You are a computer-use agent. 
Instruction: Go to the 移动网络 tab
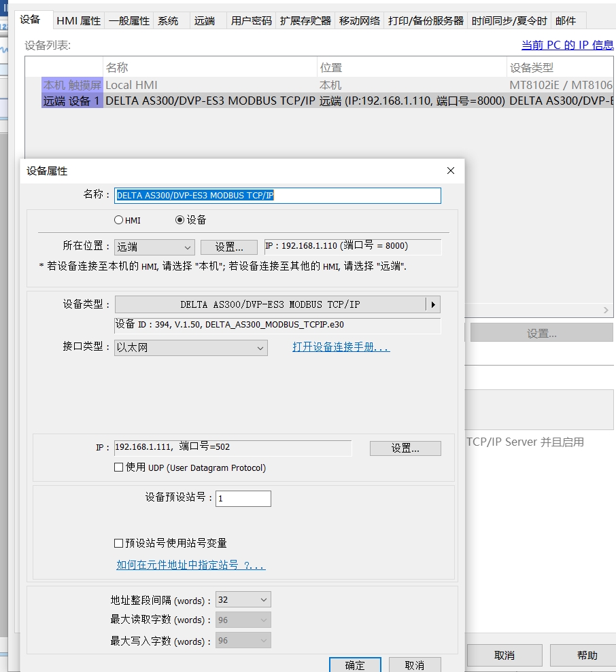click(x=360, y=21)
